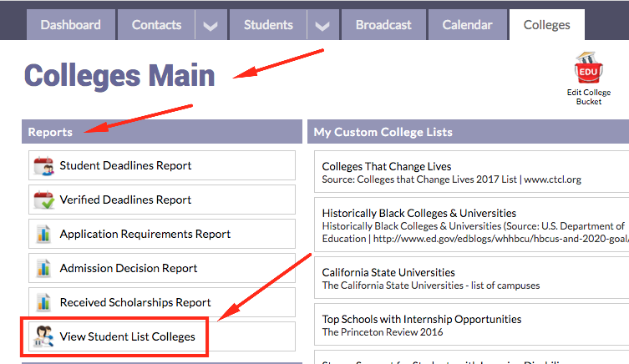Expand the Contacts tab dropdown arrow

(211, 25)
